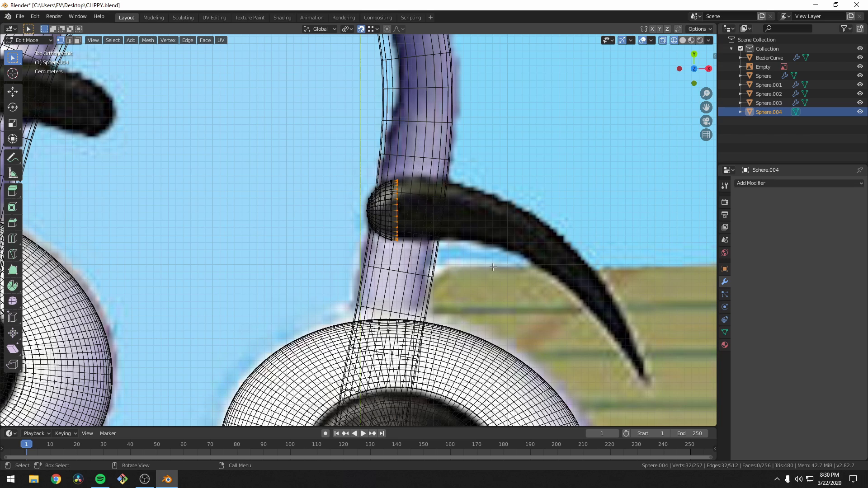Open the Windows Start menu
868x488 pixels.
pyautogui.click(x=11, y=479)
